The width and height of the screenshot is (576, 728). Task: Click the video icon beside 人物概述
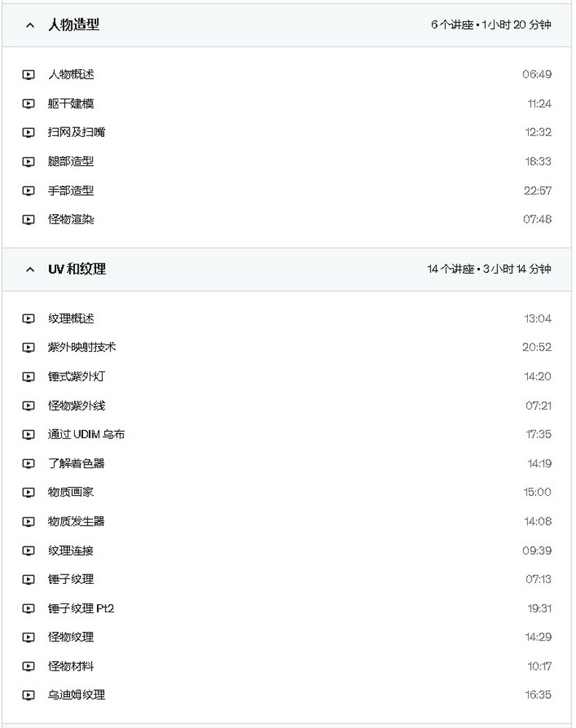(x=28, y=74)
